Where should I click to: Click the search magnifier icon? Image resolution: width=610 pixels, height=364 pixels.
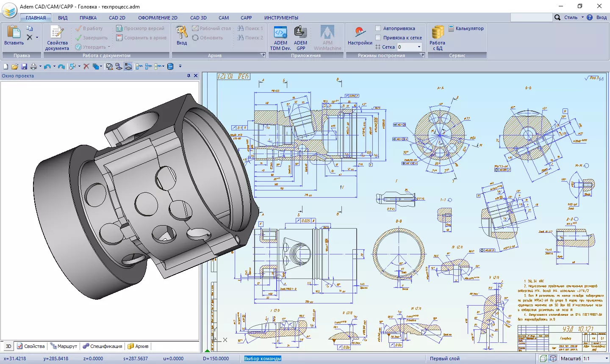pos(557,17)
